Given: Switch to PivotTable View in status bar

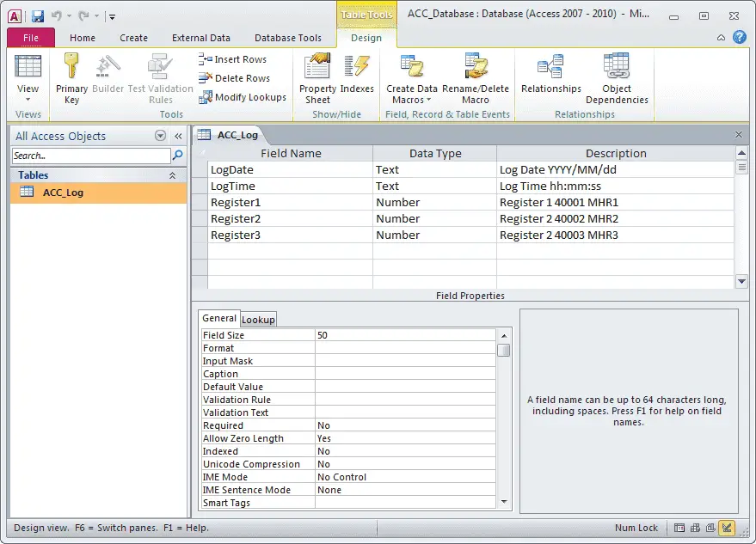Looking at the screenshot, I should [x=695, y=528].
